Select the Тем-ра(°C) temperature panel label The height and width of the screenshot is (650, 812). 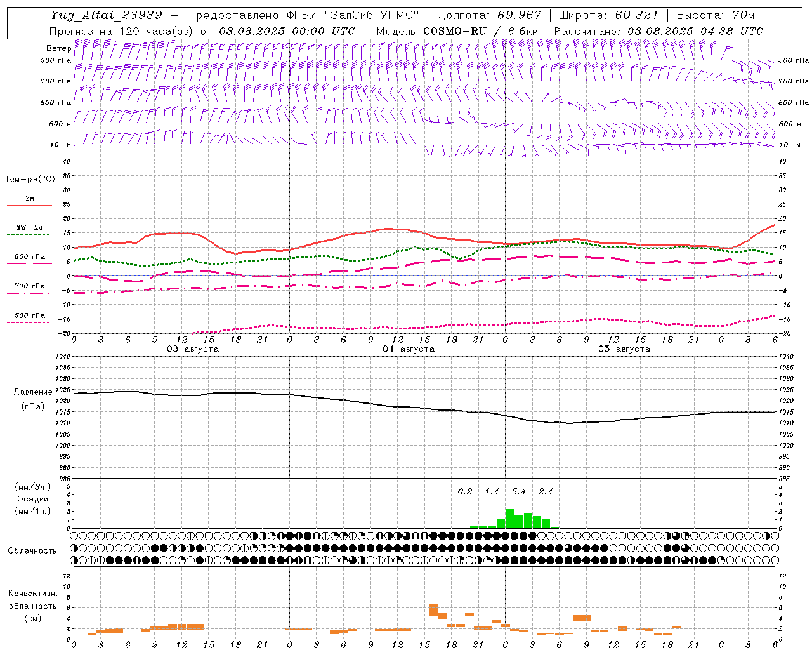[x=30, y=180]
